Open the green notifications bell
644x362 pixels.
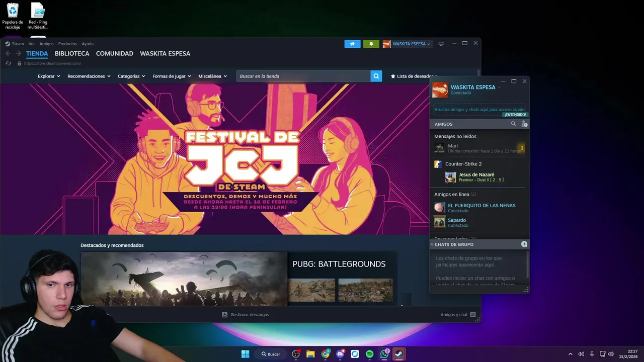click(x=371, y=44)
